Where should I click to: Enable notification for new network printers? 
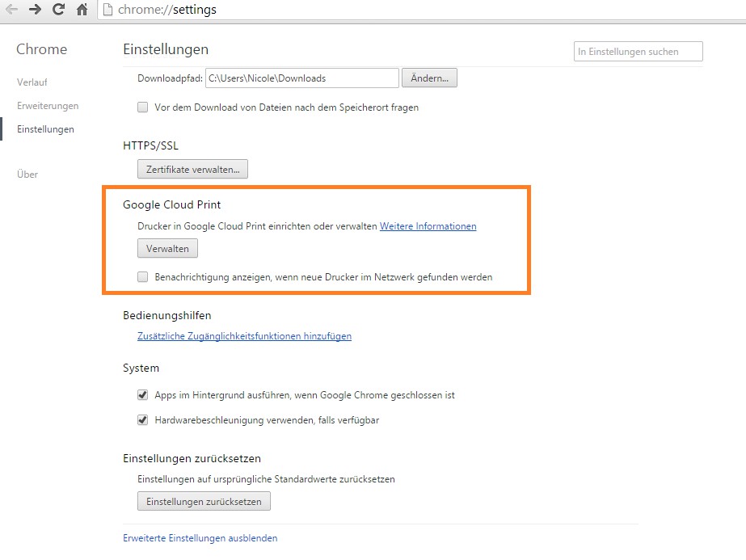143,276
